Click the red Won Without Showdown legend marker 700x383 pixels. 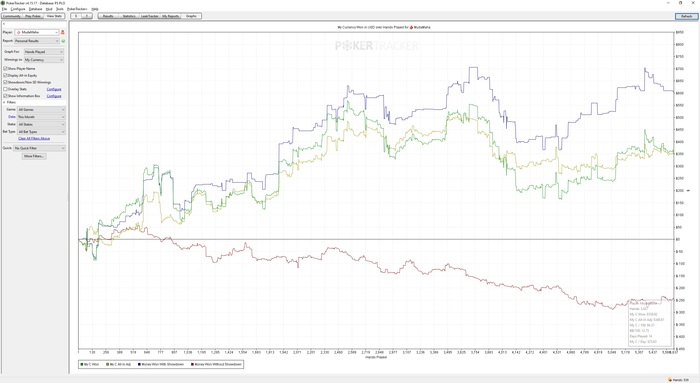point(193,364)
